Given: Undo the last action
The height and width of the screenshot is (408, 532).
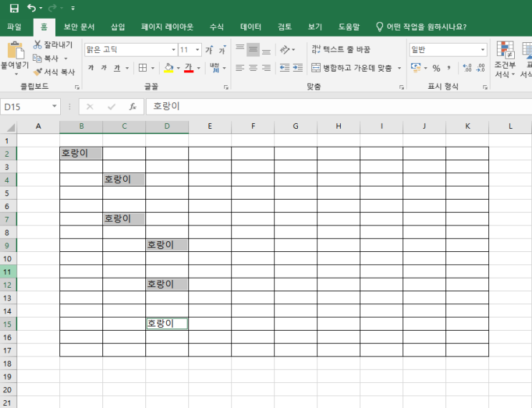Looking at the screenshot, I should tap(32, 8).
